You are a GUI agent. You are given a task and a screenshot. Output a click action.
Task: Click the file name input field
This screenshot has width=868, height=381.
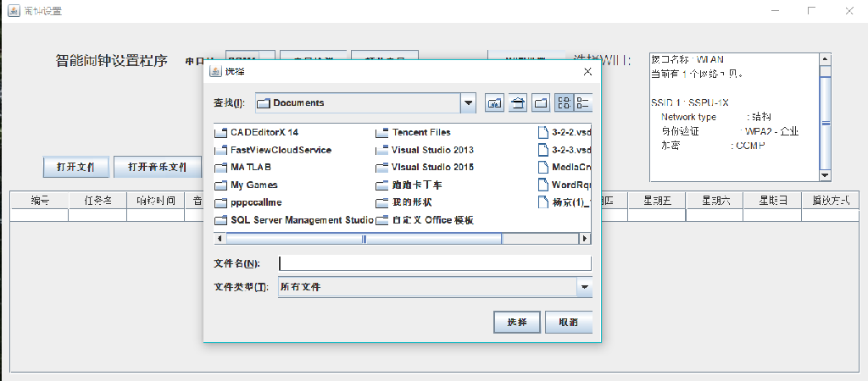(x=435, y=263)
